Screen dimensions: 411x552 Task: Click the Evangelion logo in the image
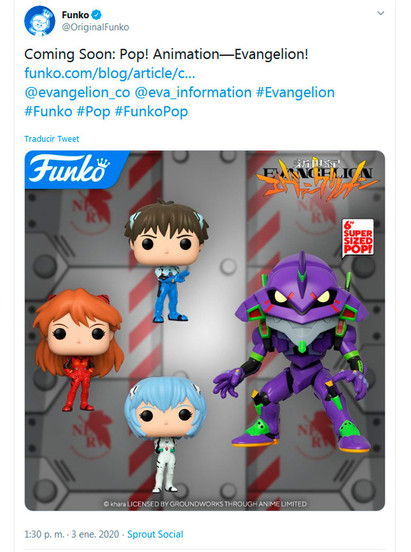(x=316, y=178)
